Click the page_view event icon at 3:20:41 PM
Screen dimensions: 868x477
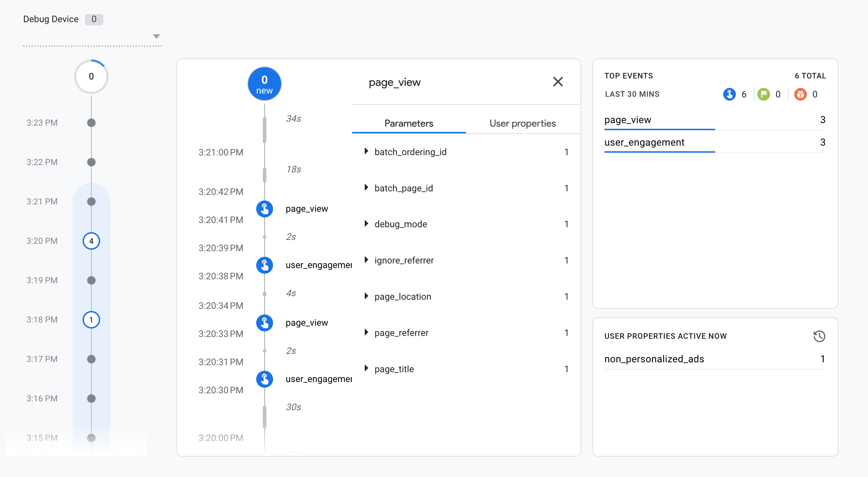pos(265,209)
